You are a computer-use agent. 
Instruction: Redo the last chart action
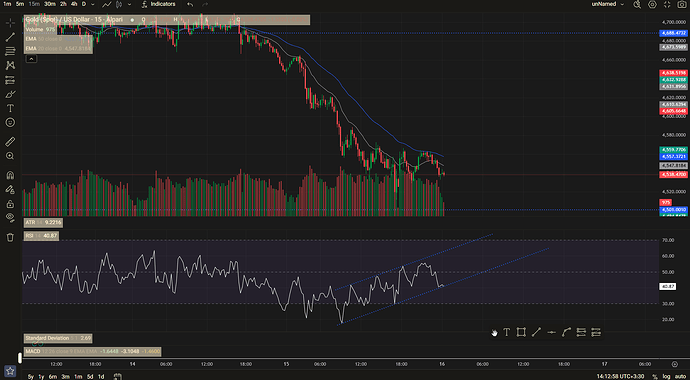tap(205, 4)
